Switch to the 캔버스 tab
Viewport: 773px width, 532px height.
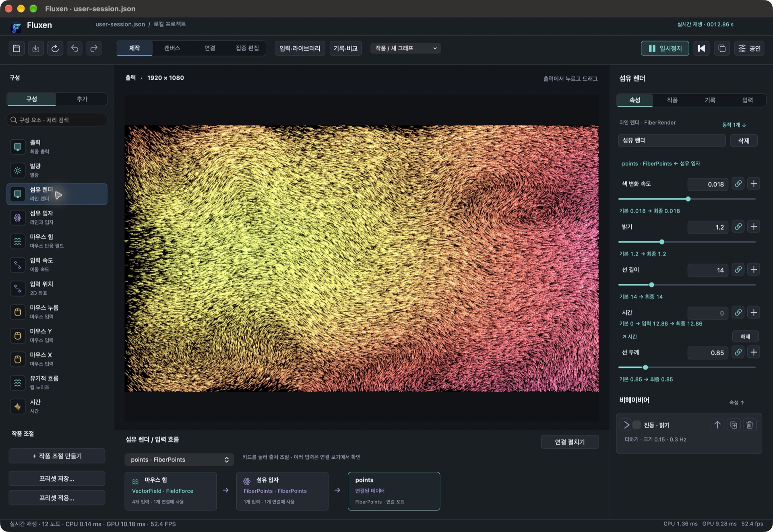point(172,48)
